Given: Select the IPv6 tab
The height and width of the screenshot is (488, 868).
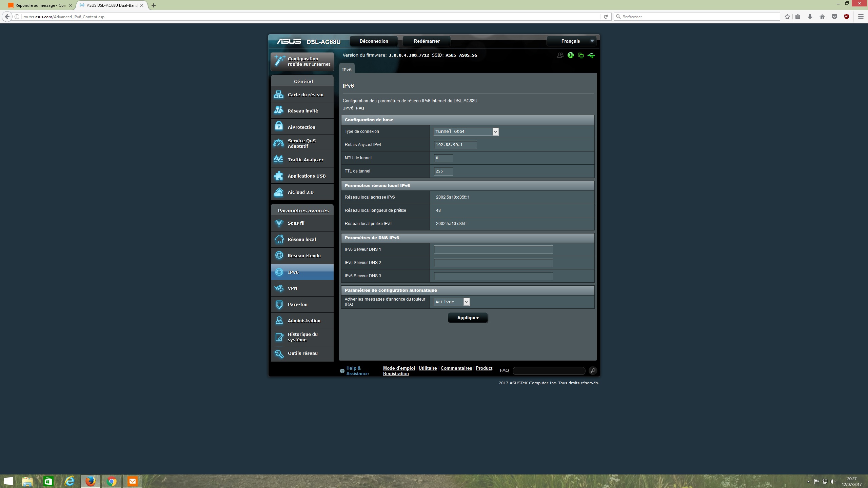Looking at the screenshot, I should pyautogui.click(x=347, y=69).
